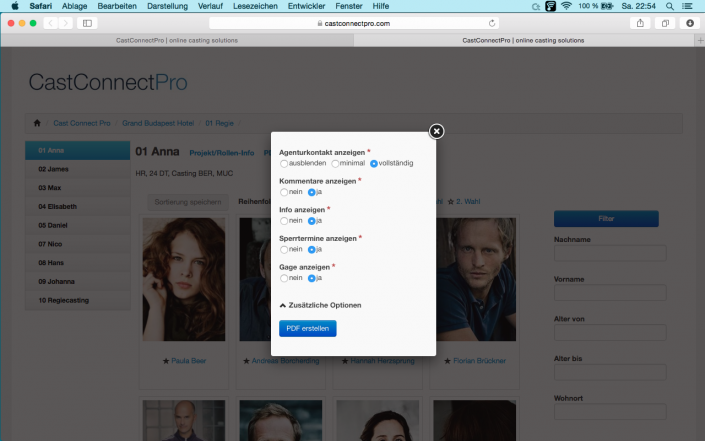Collapse the Zusätzliche Optionen section
Viewport: 705px width, 441px height.
[320, 305]
